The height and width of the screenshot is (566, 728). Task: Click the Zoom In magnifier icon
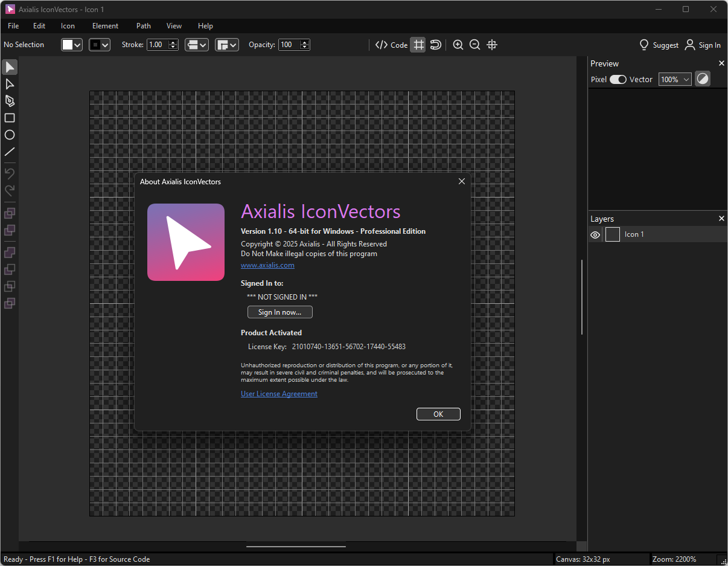458,45
